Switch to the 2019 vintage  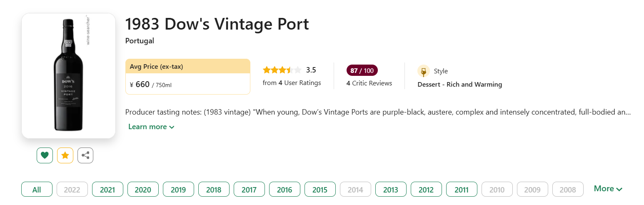(x=178, y=190)
